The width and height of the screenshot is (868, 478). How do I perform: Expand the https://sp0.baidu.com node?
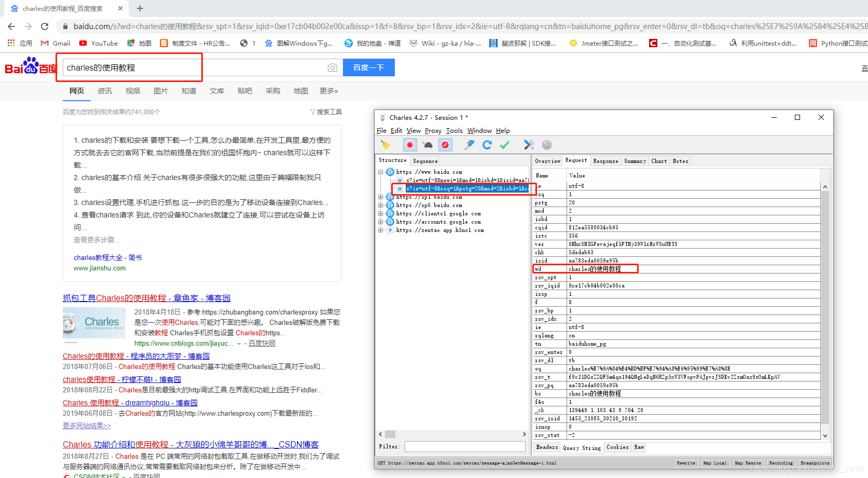pos(380,205)
